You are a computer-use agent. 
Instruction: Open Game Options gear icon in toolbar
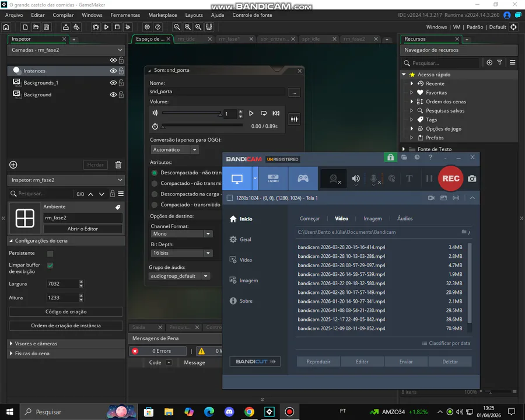point(147,27)
